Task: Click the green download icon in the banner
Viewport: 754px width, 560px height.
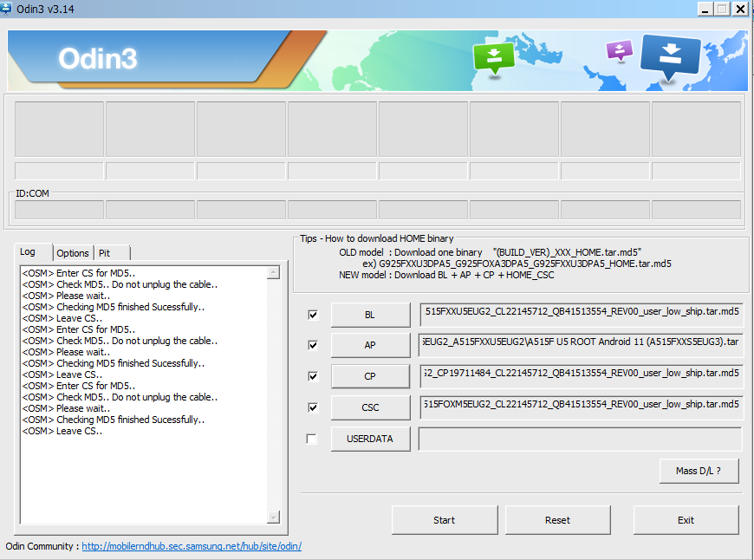Action: pyautogui.click(x=494, y=58)
